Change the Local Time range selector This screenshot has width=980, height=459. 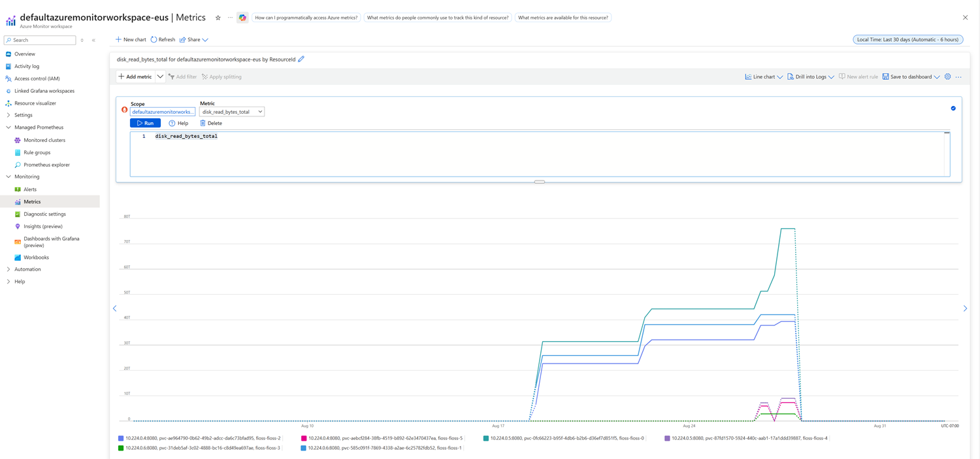coord(908,40)
